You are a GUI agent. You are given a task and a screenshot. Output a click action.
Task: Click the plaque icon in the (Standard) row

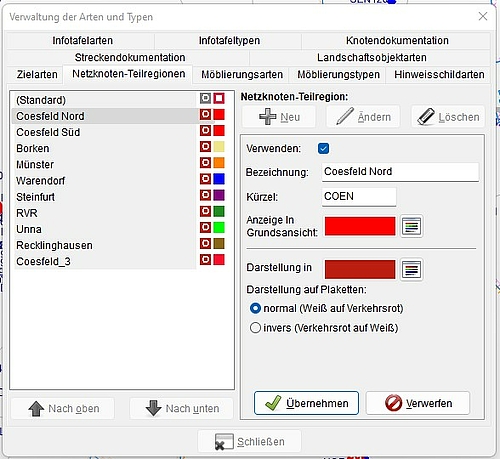pyautogui.click(x=205, y=98)
